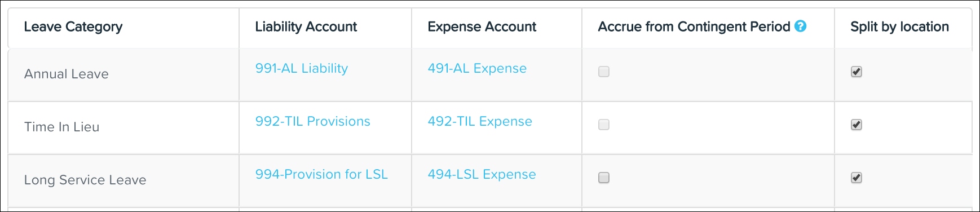
Task: Click the Split by location column header
Action: click(900, 27)
